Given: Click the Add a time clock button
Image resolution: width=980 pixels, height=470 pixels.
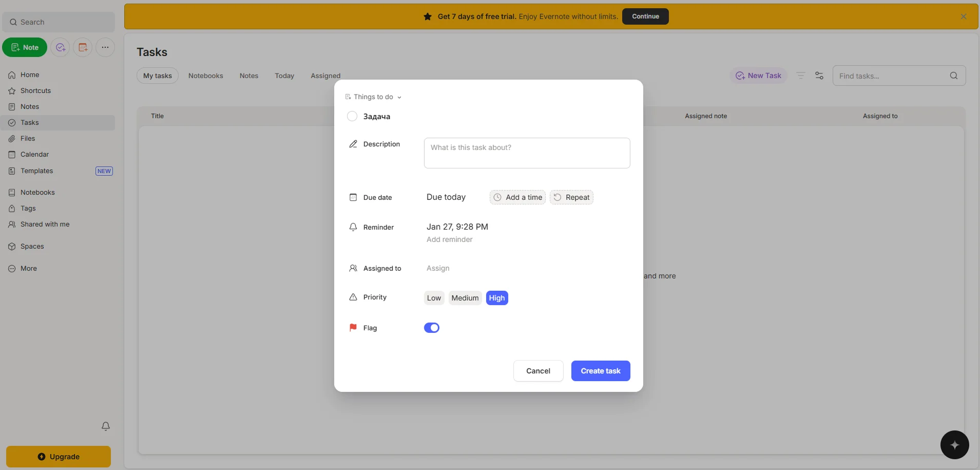Looking at the screenshot, I should 517,197.
